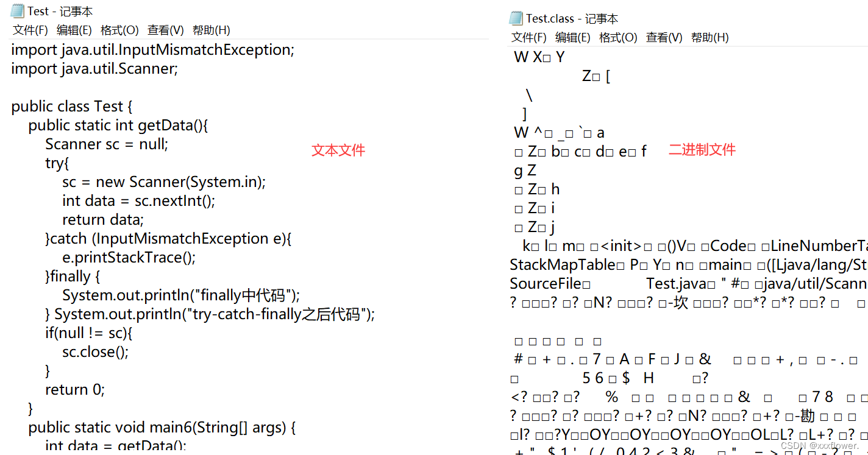Viewport: 868px width, 455px height.
Task: Click line '}catch (InputMismatchException e){'
Action: pyautogui.click(x=169, y=239)
